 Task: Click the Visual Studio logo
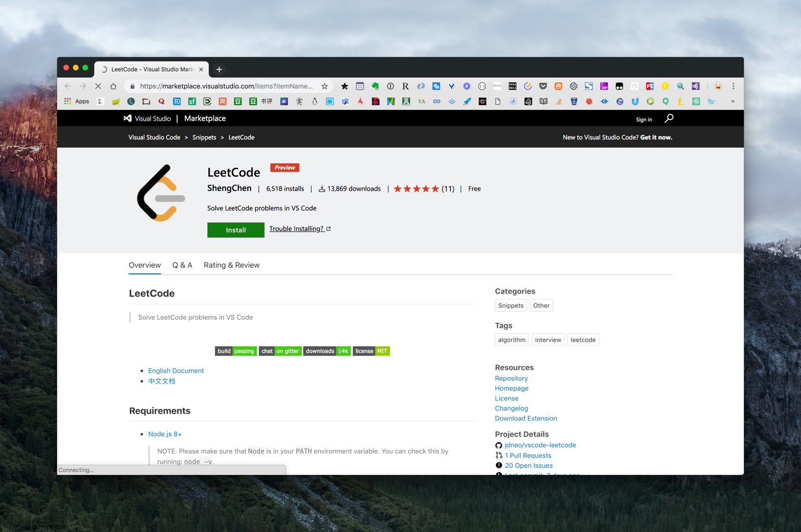[x=147, y=118]
